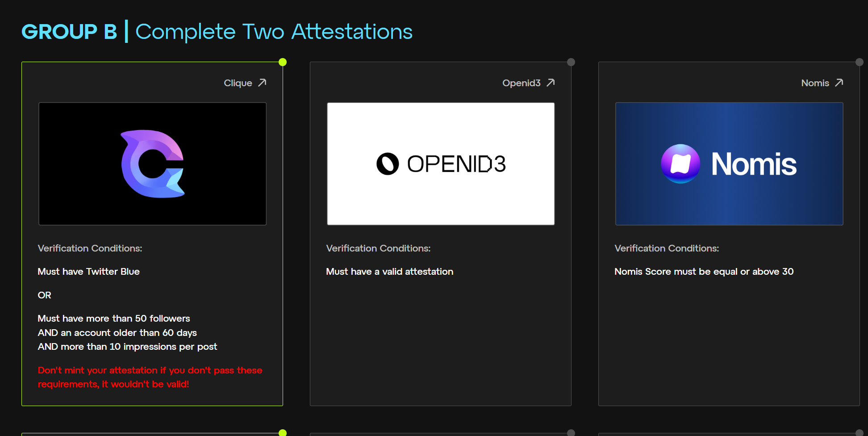Open the Openid3 external link
The height and width of the screenshot is (436, 868).
point(528,83)
